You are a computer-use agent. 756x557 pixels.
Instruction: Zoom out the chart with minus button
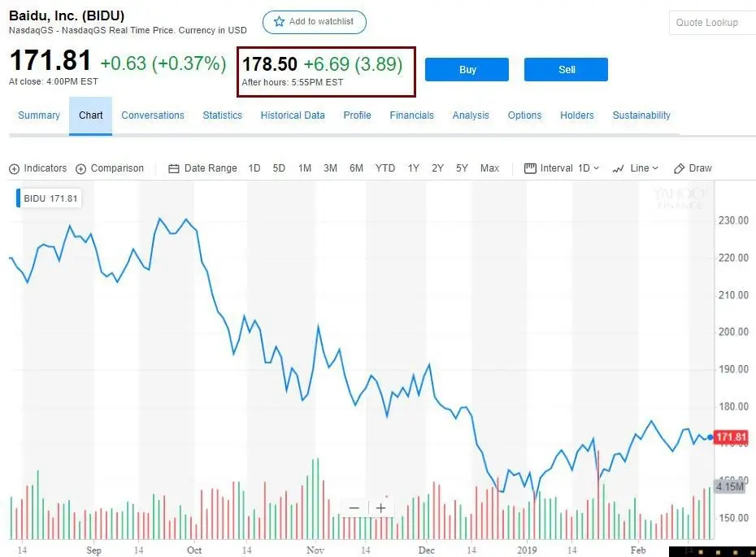(x=354, y=508)
